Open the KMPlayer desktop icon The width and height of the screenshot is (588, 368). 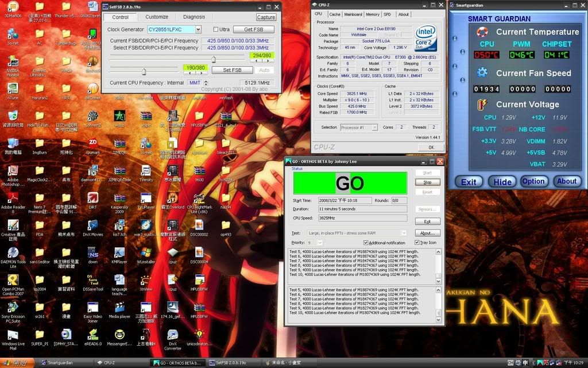pyautogui.click(x=119, y=254)
